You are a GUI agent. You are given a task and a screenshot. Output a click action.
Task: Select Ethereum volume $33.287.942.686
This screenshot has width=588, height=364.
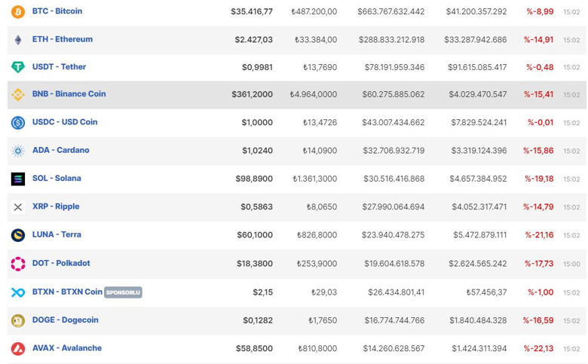(x=476, y=40)
